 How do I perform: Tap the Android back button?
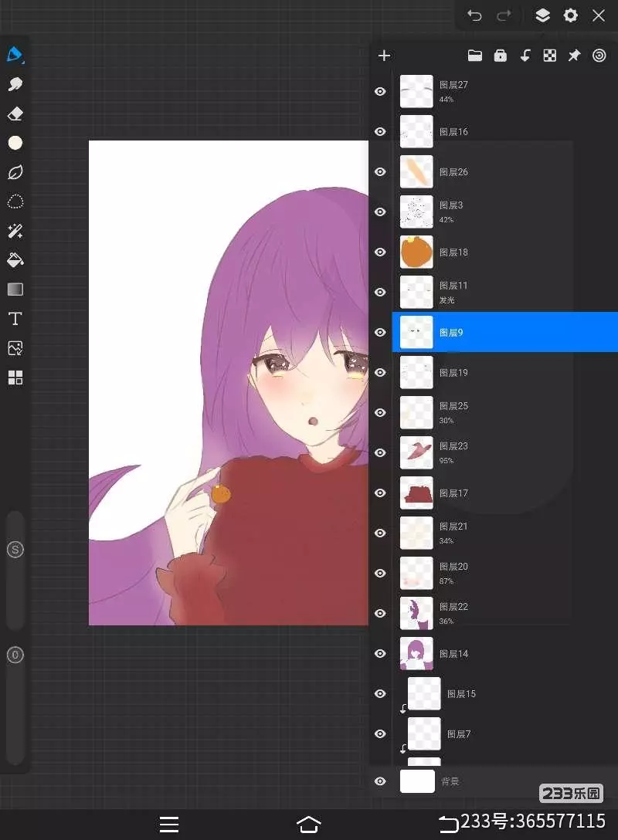pyautogui.click(x=448, y=825)
